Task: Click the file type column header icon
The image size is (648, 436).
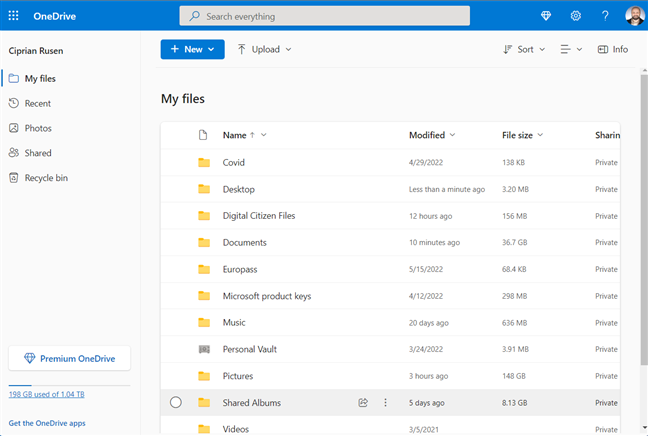Action: click(203, 135)
